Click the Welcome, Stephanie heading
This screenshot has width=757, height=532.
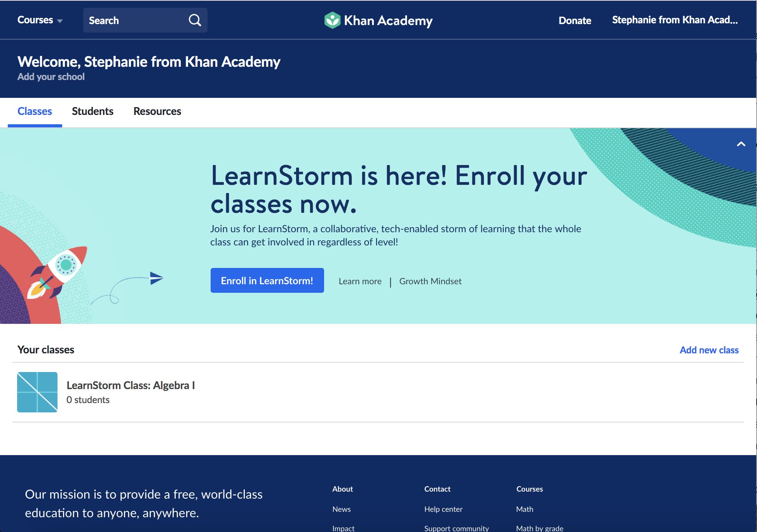[149, 62]
